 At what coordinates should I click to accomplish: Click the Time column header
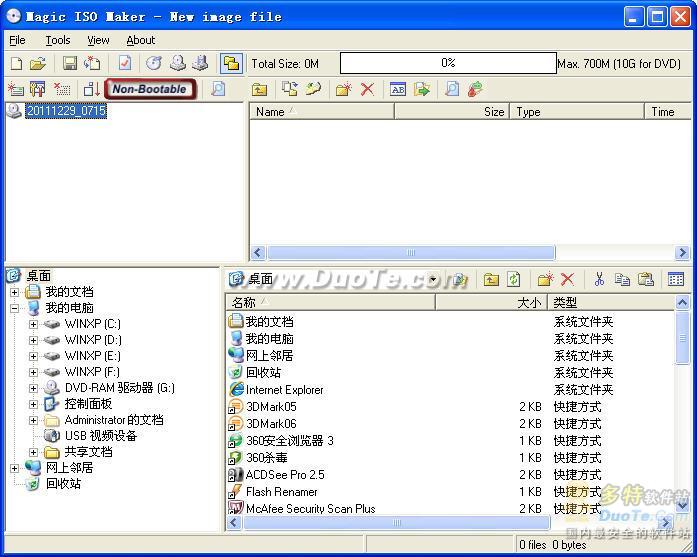(x=668, y=112)
